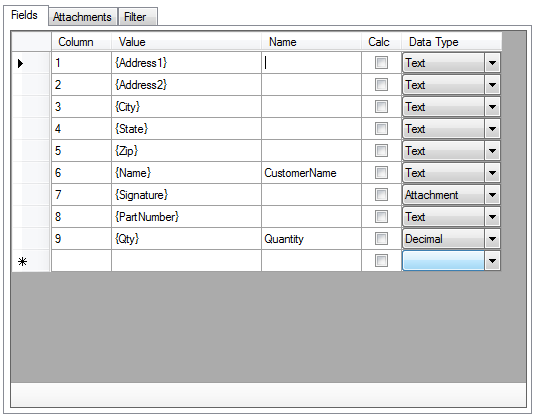This screenshot has width=536, height=418.
Task: Select the Fields tab
Action: (x=25, y=15)
